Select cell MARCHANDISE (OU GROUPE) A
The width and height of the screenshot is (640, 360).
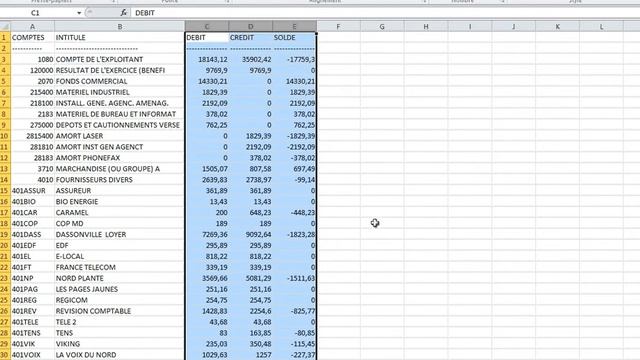pos(120,169)
